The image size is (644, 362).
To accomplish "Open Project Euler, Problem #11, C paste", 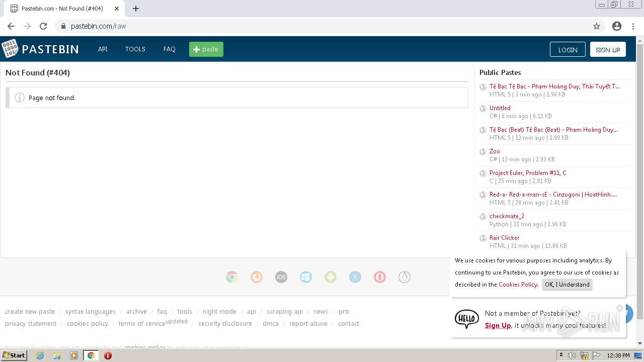I will click(528, 173).
